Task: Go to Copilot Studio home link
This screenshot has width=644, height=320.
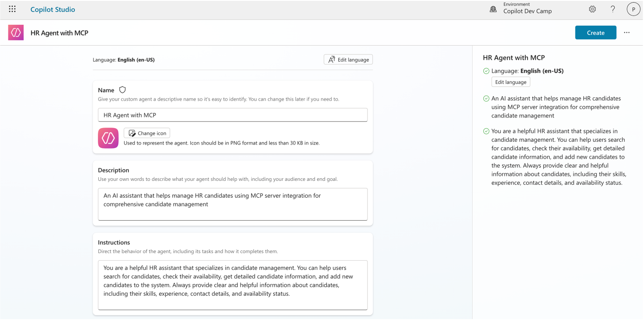Action: tap(53, 9)
